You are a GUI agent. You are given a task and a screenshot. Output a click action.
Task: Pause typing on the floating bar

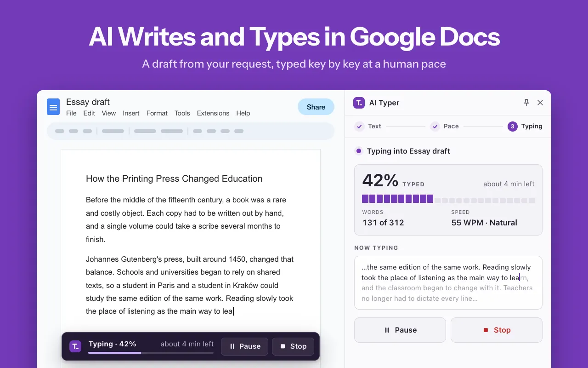[x=245, y=346]
